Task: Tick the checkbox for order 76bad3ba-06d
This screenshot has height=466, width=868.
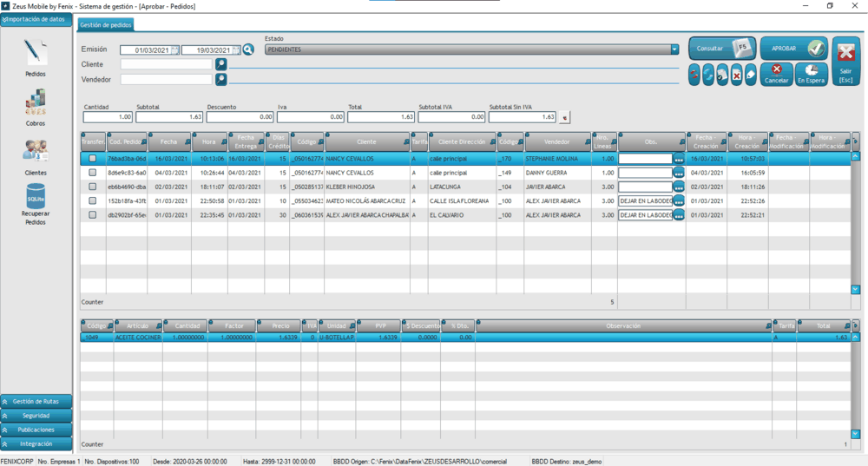Action: click(x=93, y=158)
